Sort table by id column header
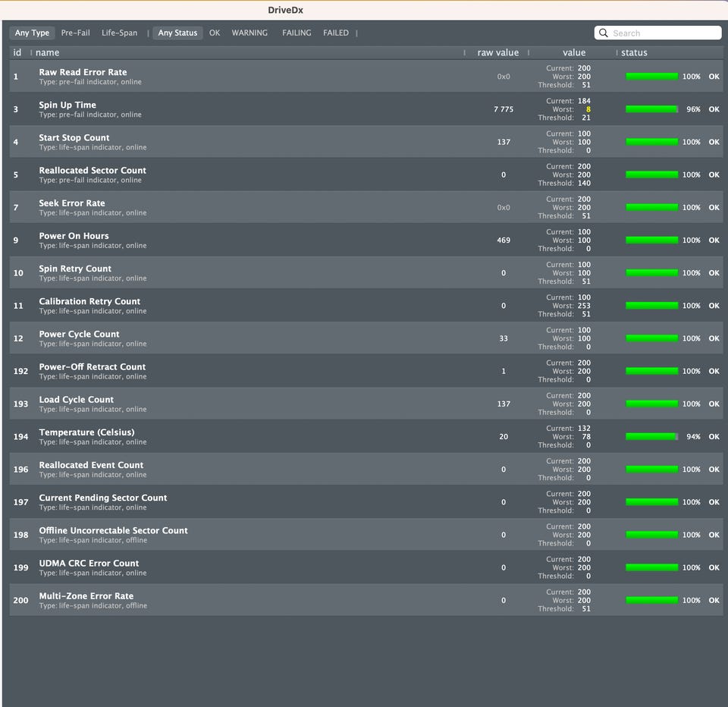728x707 pixels. [17, 52]
